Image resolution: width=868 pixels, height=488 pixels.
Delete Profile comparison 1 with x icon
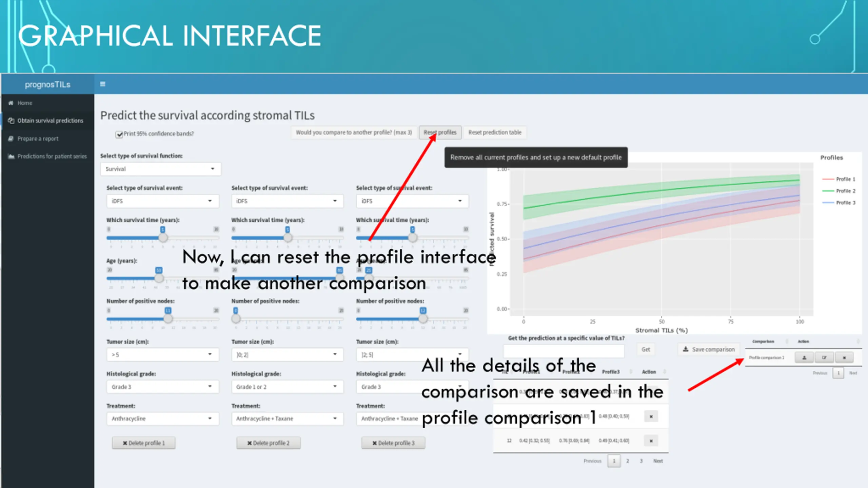click(844, 358)
